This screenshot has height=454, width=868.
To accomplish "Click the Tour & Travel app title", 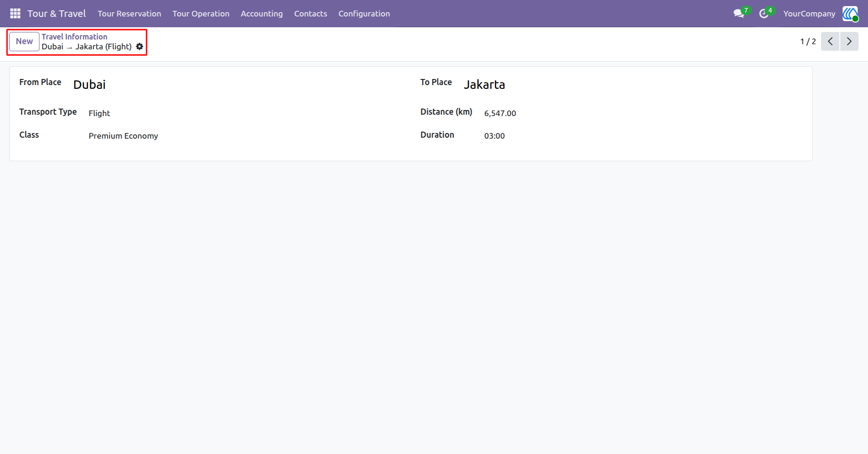I will point(56,14).
